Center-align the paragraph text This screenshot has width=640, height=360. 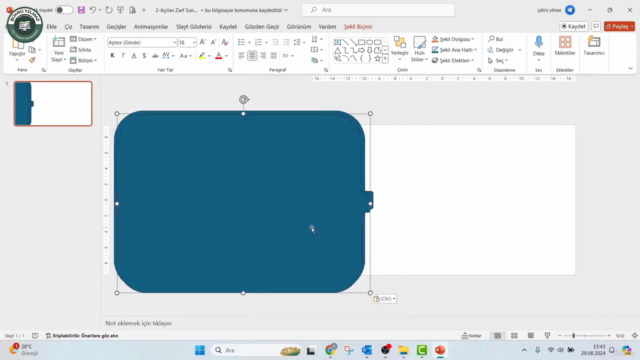(x=252, y=56)
